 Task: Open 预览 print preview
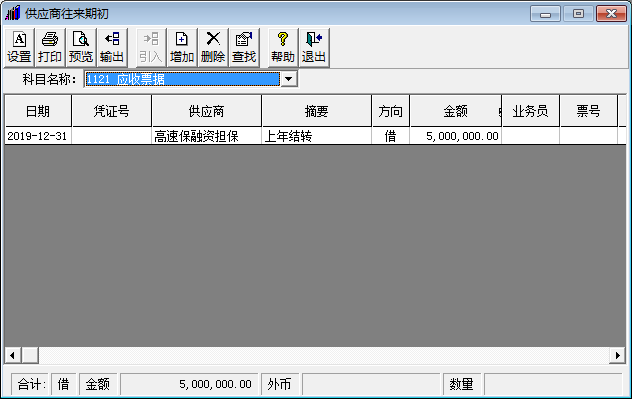click(x=81, y=48)
